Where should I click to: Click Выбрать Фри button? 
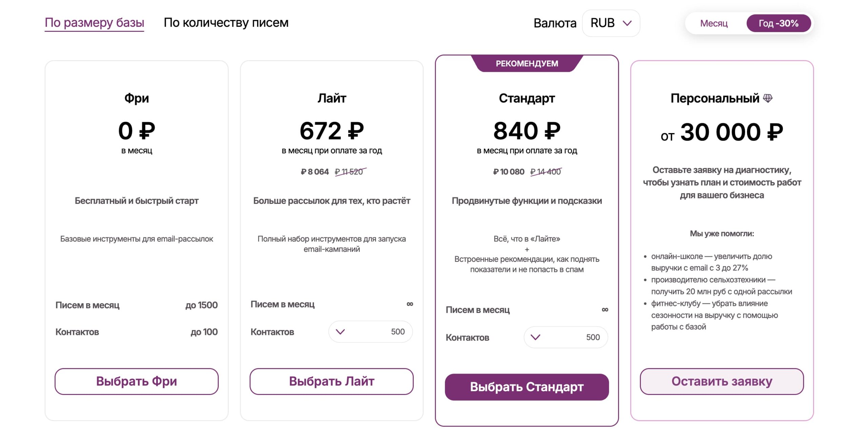tap(137, 381)
